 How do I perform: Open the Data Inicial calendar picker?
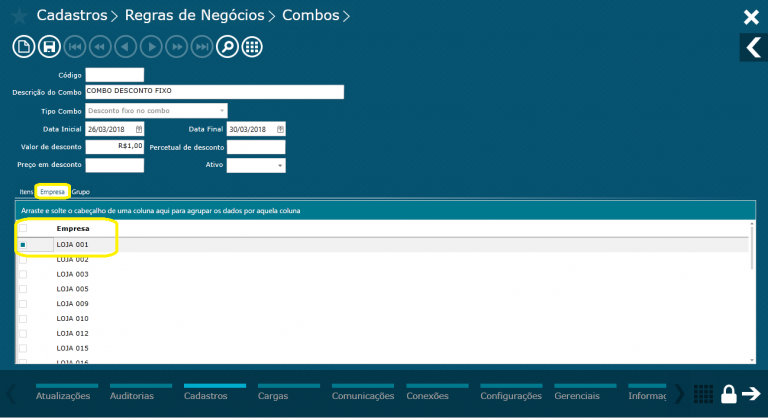point(139,129)
